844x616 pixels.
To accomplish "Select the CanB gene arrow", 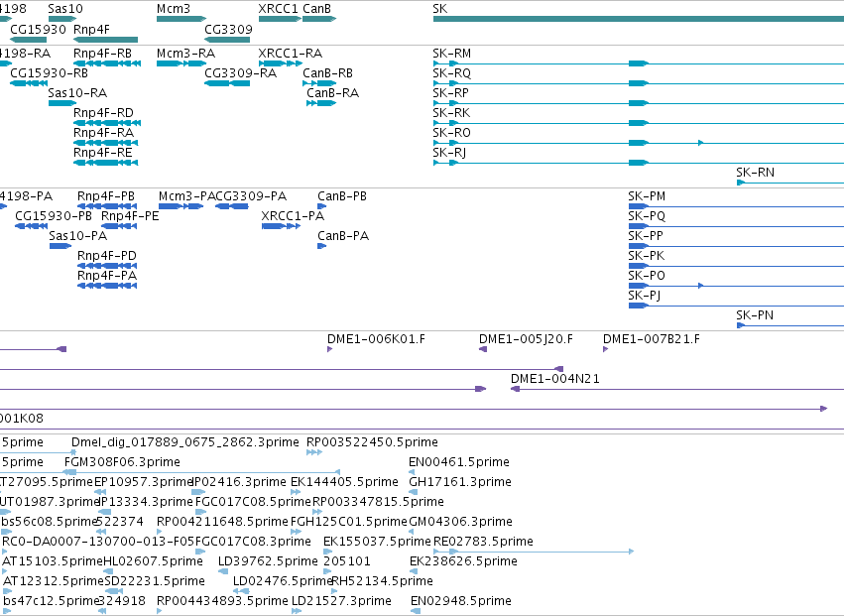I will 319,19.
